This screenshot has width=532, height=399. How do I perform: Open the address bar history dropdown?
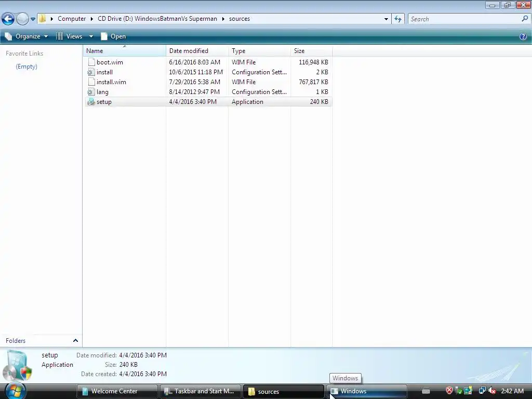pos(386,19)
